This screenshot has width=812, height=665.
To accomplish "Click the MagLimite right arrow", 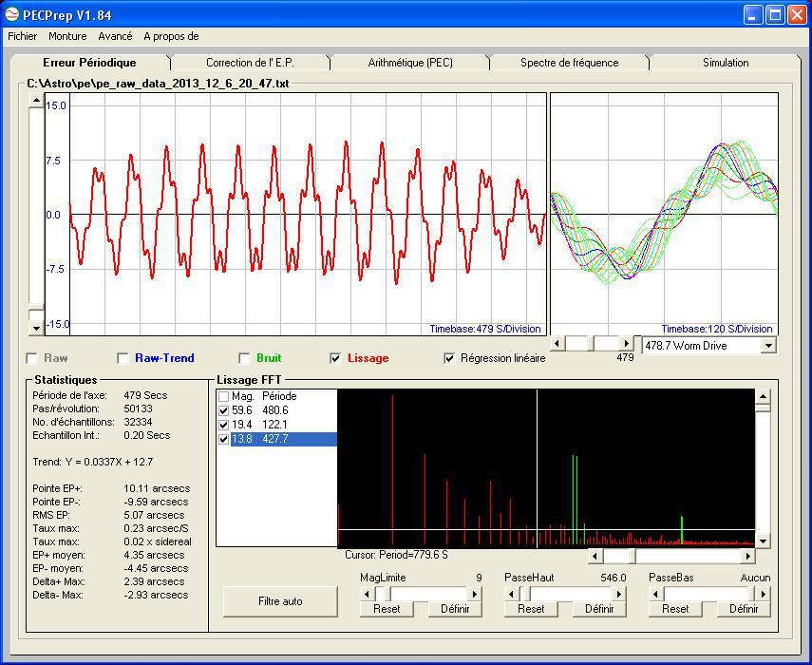I will click(475, 594).
